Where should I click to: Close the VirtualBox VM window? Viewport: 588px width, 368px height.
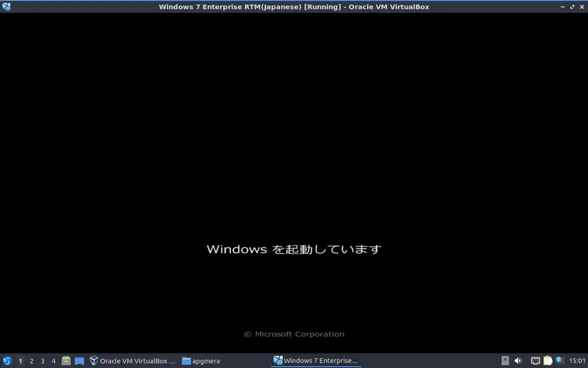coord(582,7)
